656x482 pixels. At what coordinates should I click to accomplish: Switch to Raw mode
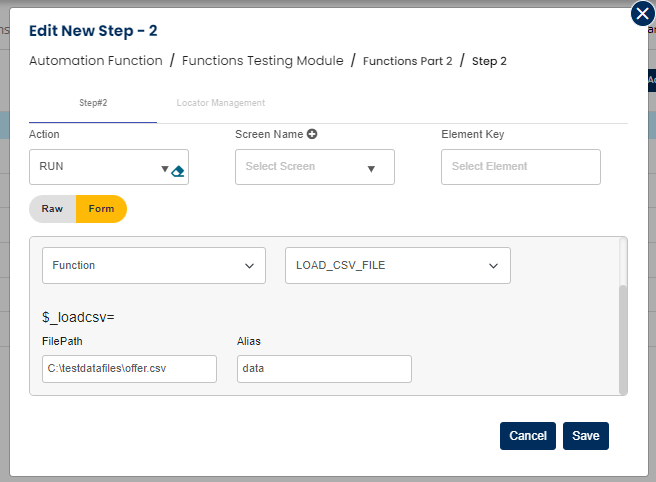pos(52,209)
